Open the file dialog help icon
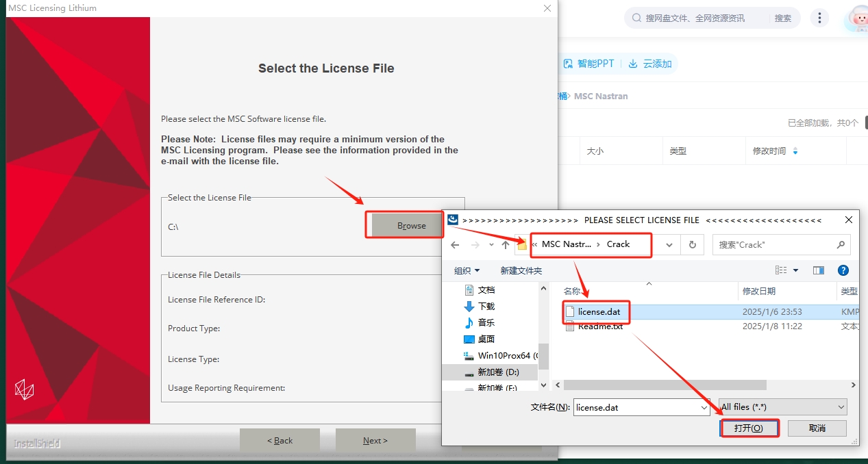The height and width of the screenshot is (464, 868). click(843, 270)
